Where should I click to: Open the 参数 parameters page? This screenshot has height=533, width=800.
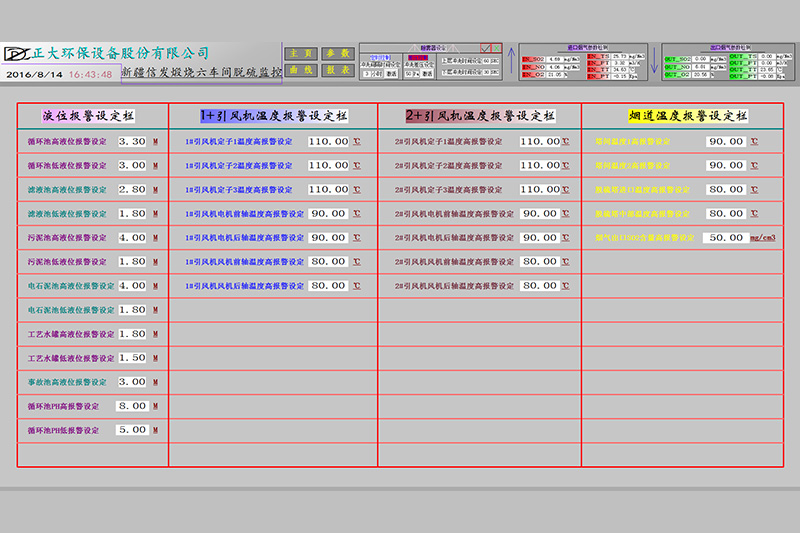point(338,54)
